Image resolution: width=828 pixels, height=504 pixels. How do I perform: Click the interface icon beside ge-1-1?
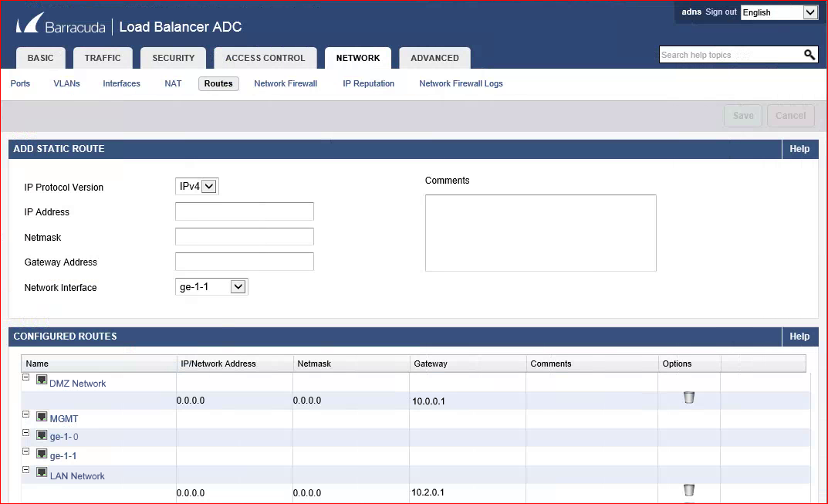point(41,453)
